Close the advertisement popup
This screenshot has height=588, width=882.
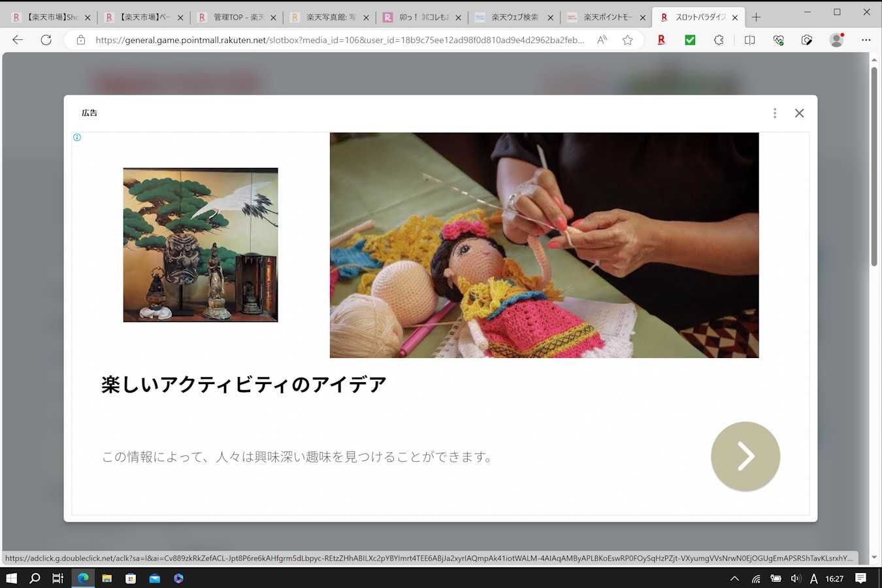799,113
